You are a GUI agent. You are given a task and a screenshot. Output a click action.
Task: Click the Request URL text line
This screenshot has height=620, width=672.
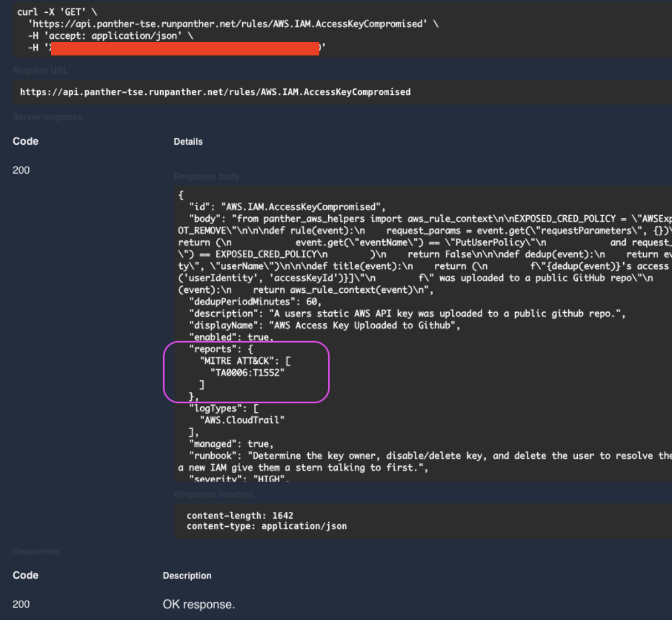click(x=215, y=92)
